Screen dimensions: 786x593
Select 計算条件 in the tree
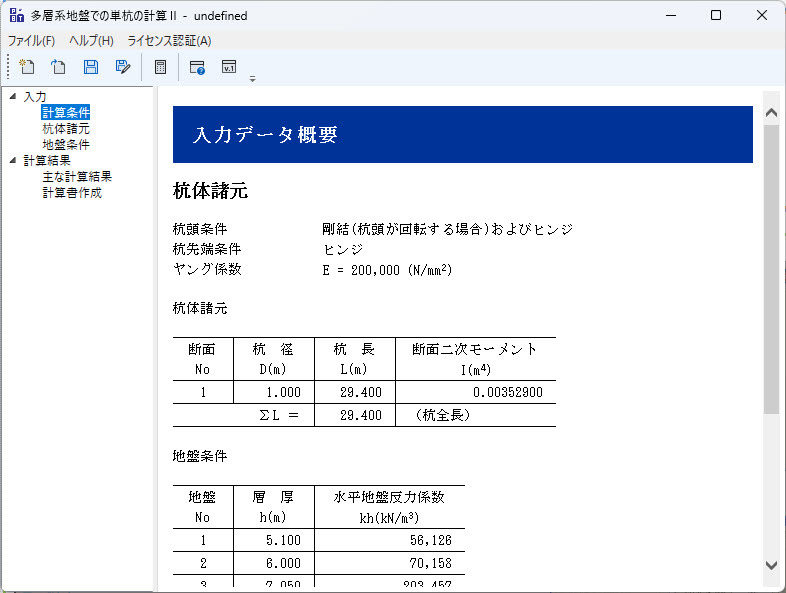tap(66, 113)
